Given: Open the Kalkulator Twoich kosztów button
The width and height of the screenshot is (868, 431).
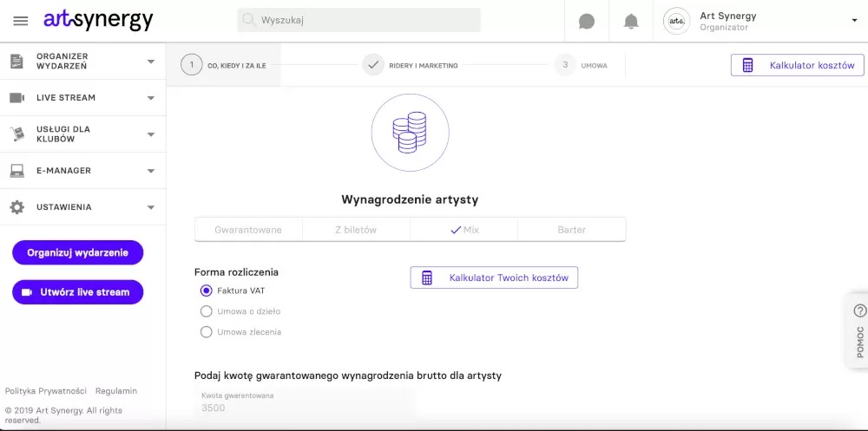Looking at the screenshot, I should 494,278.
